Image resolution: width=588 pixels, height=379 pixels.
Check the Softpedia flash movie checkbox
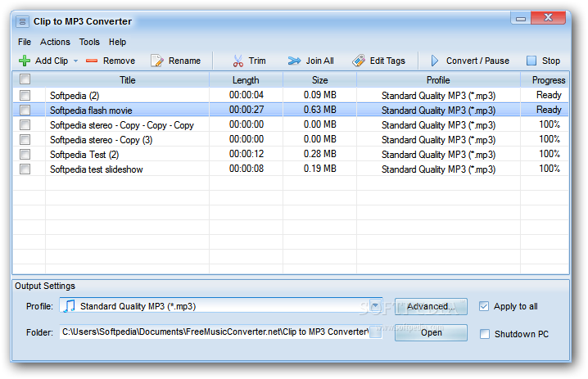(x=25, y=111)
